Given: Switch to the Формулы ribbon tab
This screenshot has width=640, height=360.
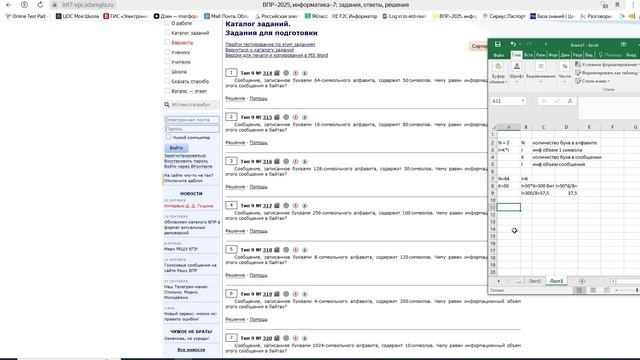Looking at the screenshot, I should click(553, 55).
